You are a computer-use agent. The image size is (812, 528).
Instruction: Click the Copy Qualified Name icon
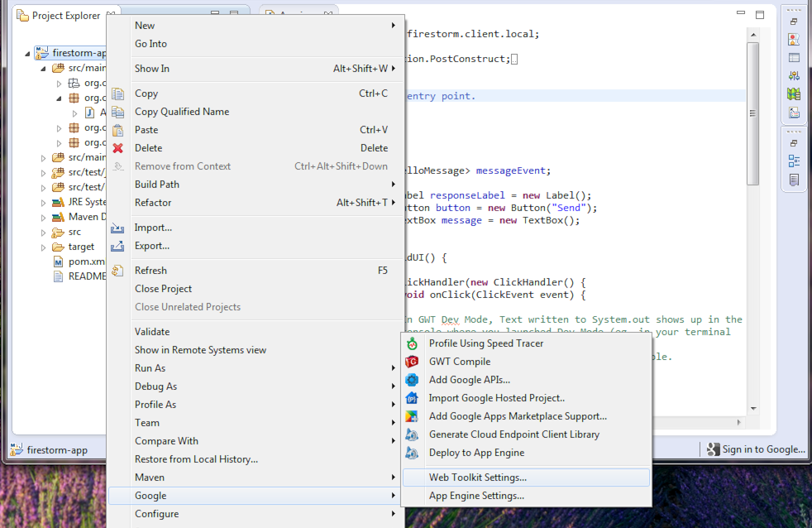tap(118, 112)
